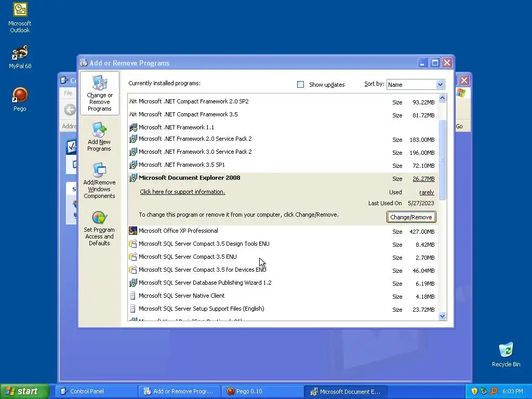Click icon of SQL Server Compact 3.5 ENU

[133, 257]
